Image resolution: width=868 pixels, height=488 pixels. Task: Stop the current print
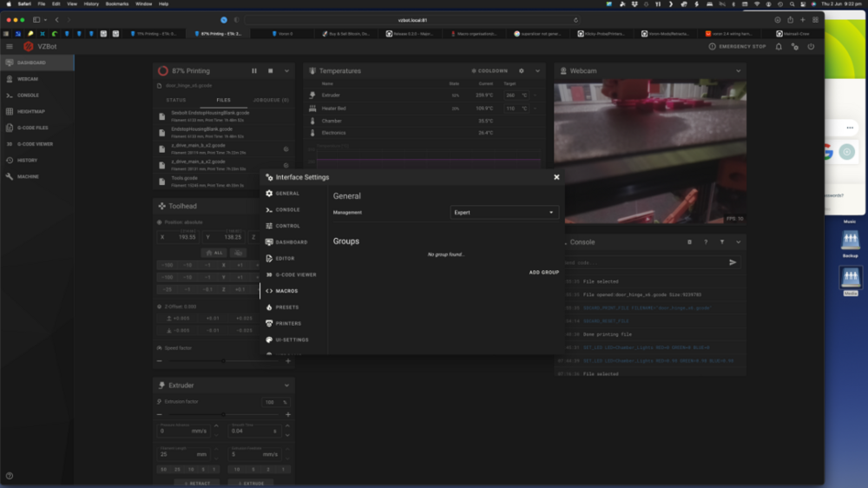(x=270, y=71)
